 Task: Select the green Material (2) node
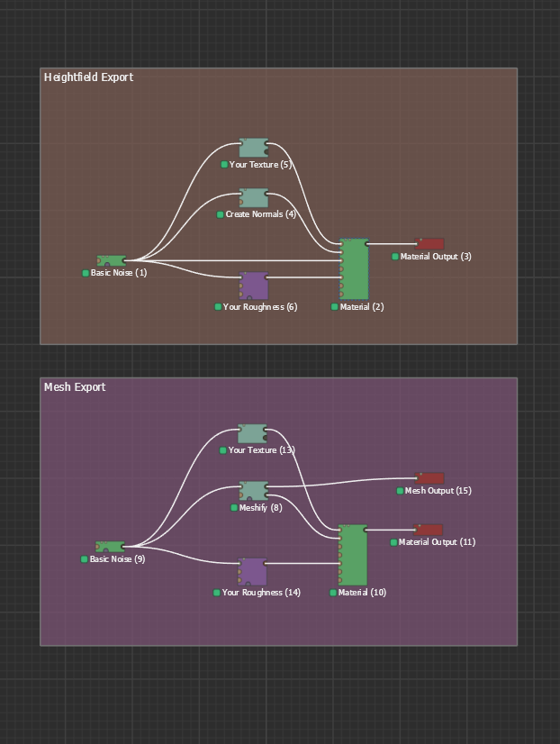point(354,269)
